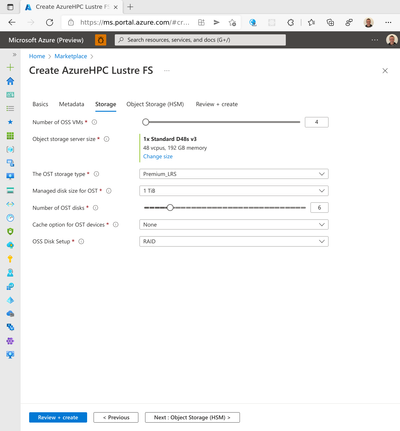The width and height of the screenshot is (400, 431).
Task: Click Next : Object Storage (HSM) button
Action: pyautogui.click(x=192, y=417)
